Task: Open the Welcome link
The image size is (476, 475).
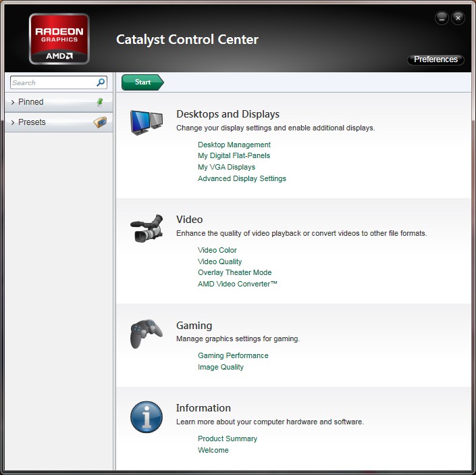Action: 213,450
